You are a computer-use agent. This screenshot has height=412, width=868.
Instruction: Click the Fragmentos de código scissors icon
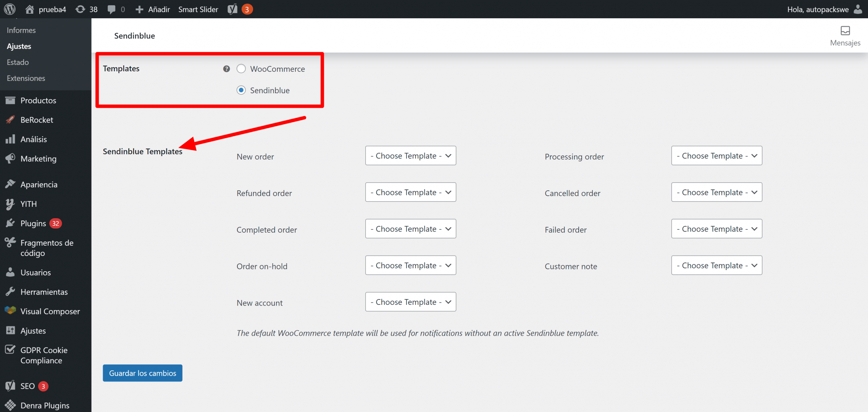[x=10, y=242]
